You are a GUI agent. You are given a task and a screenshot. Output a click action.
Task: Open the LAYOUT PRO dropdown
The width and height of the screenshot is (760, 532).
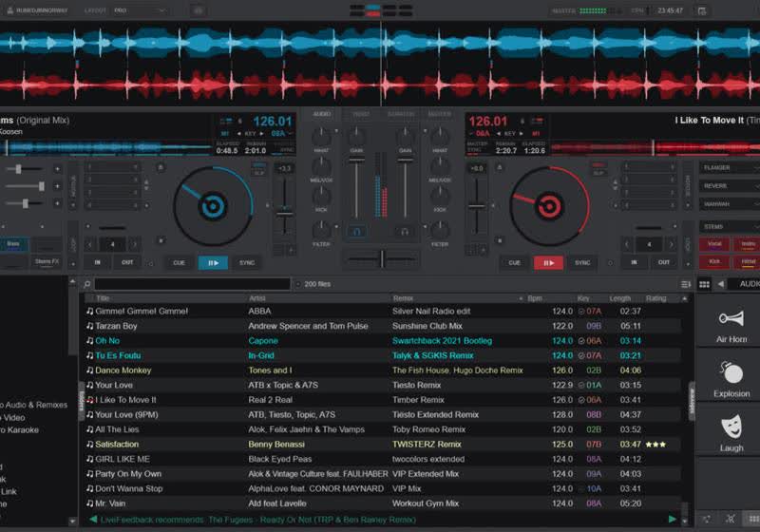tap(139, 10)
